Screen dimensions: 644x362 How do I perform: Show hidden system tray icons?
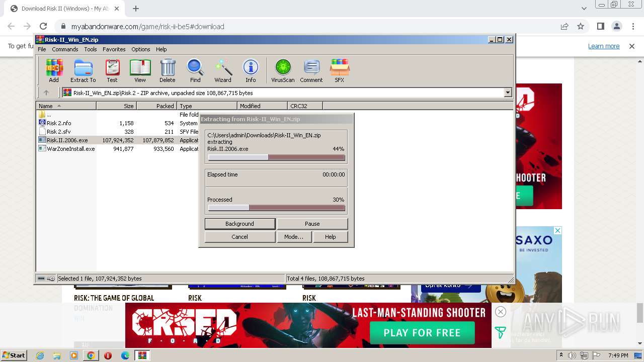click(x=561, y=355)
